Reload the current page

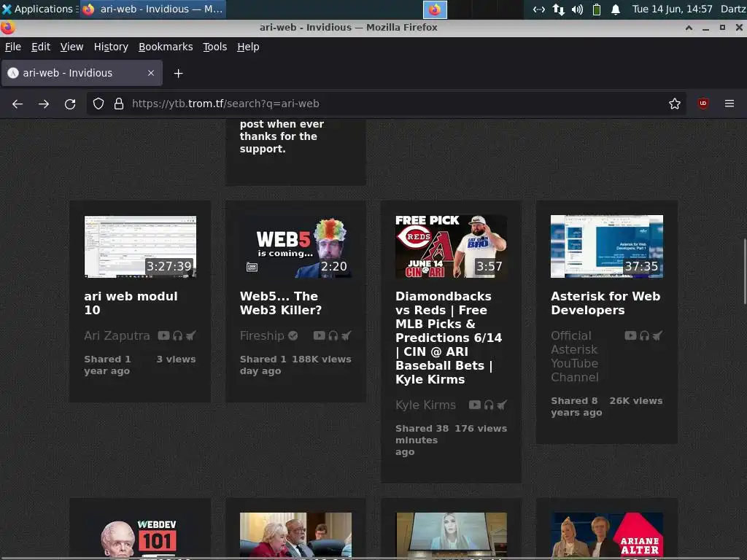[70, 104]
